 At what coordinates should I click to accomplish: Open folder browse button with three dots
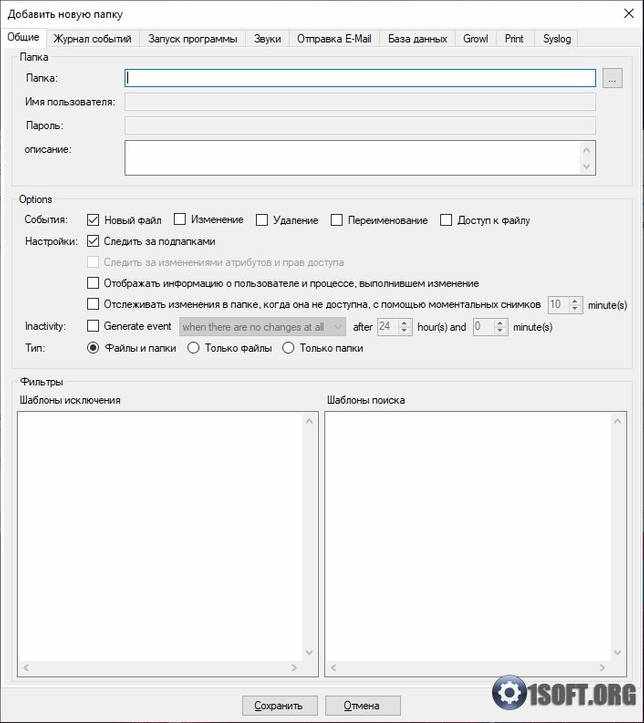pos(612,78)
